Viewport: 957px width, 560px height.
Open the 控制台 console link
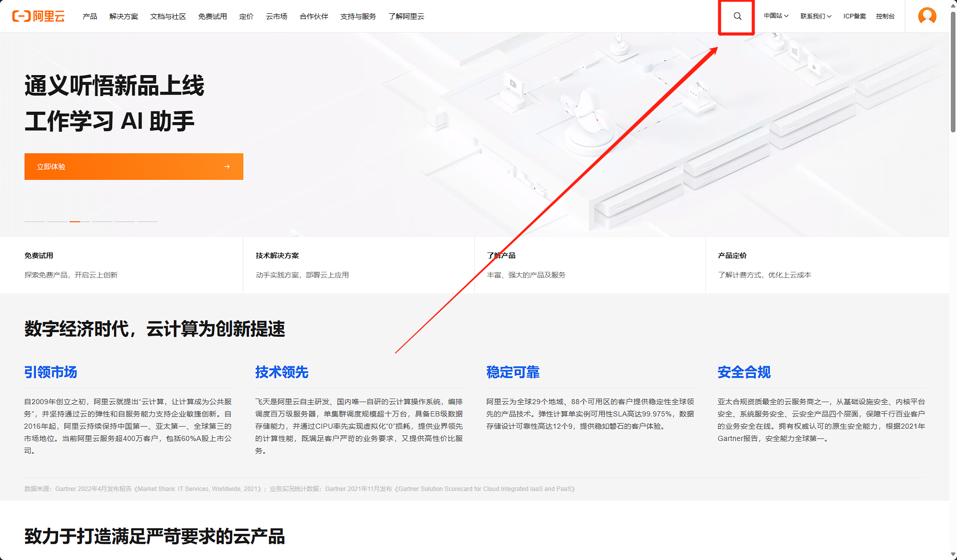coord(885,16)
